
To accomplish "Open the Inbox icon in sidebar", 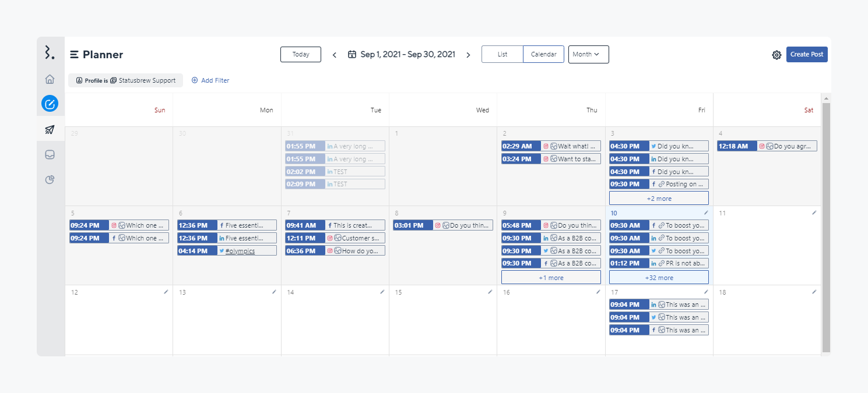I will pyautogui.click(x=50, y=154).
